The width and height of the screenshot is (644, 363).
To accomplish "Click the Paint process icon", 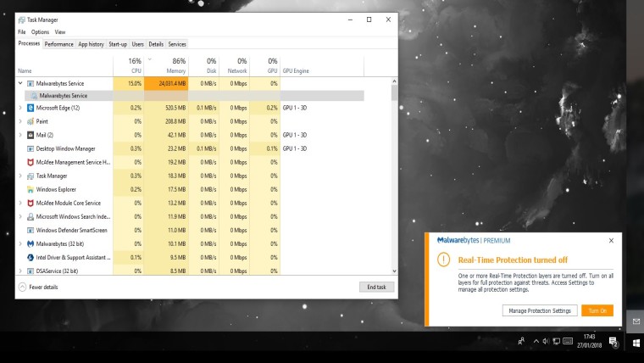I will click(31, 121).
